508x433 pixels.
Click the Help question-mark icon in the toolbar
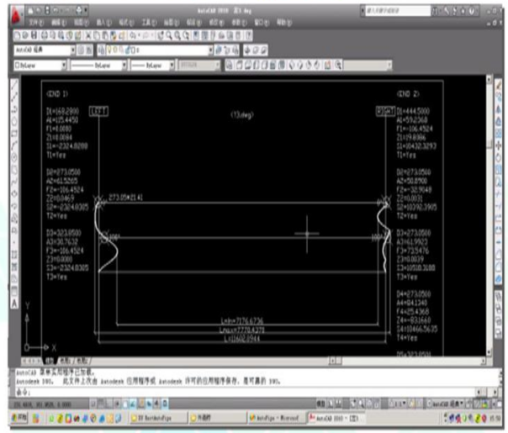pos(248,35)
